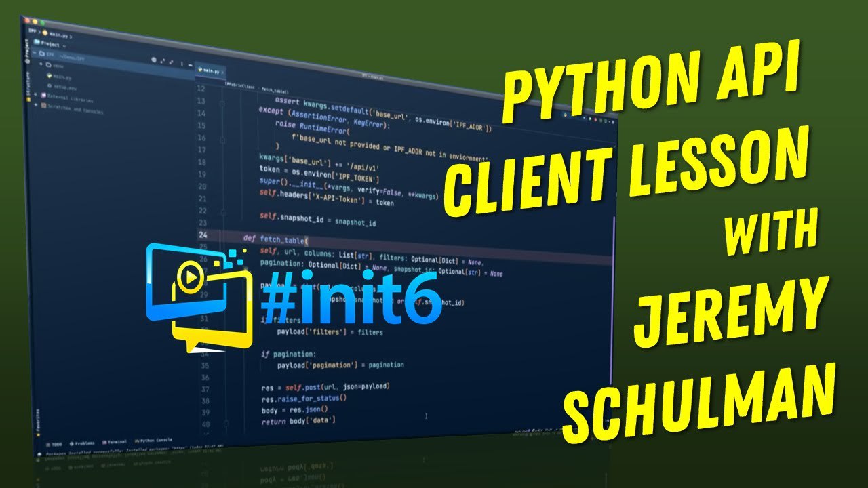
Task: Click IPF in the navigation breadcrumb
Action: click(x=33, y=30)
